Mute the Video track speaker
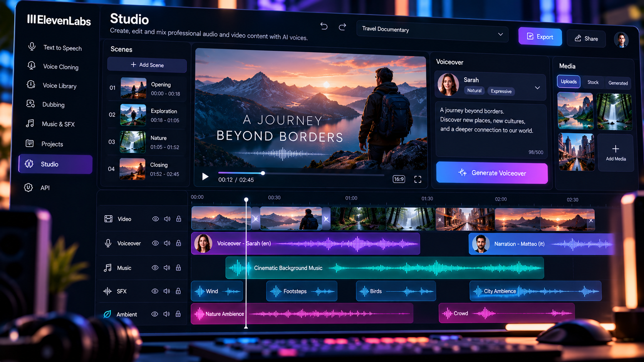Screen dimensions: 644x362 (167, 219)
